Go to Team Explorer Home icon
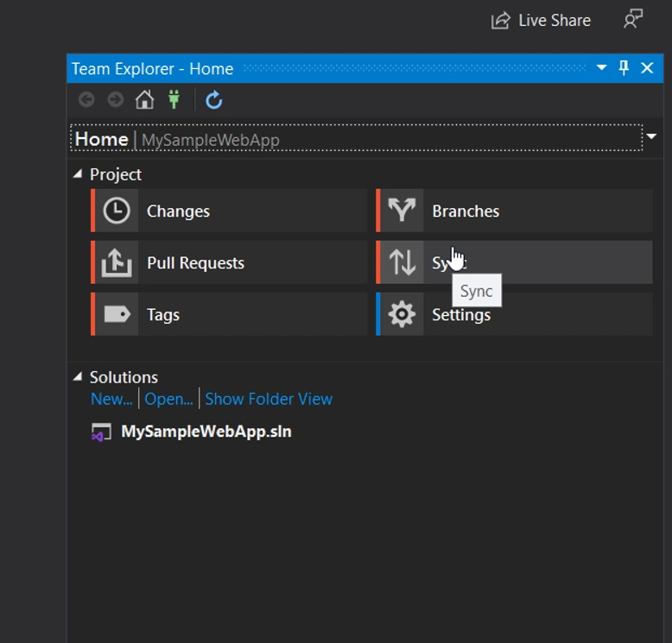Image resolution: width=672 pixels, height=643 pixels. point(144,100)
